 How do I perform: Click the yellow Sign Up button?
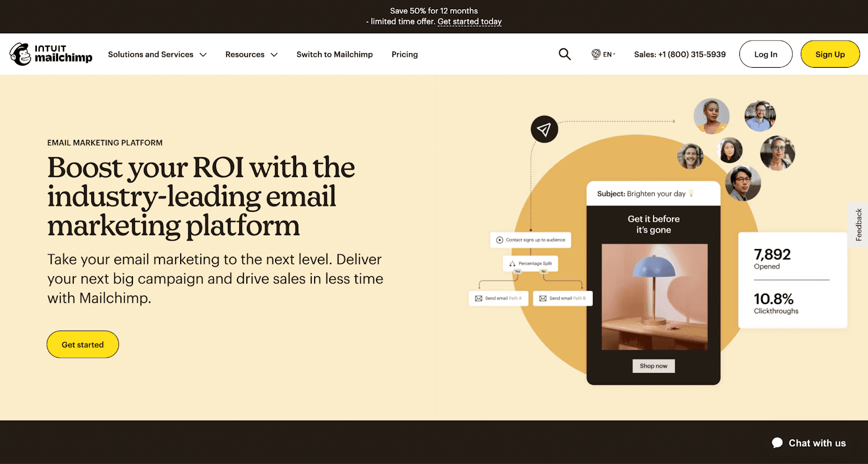[x=830, y=54]
